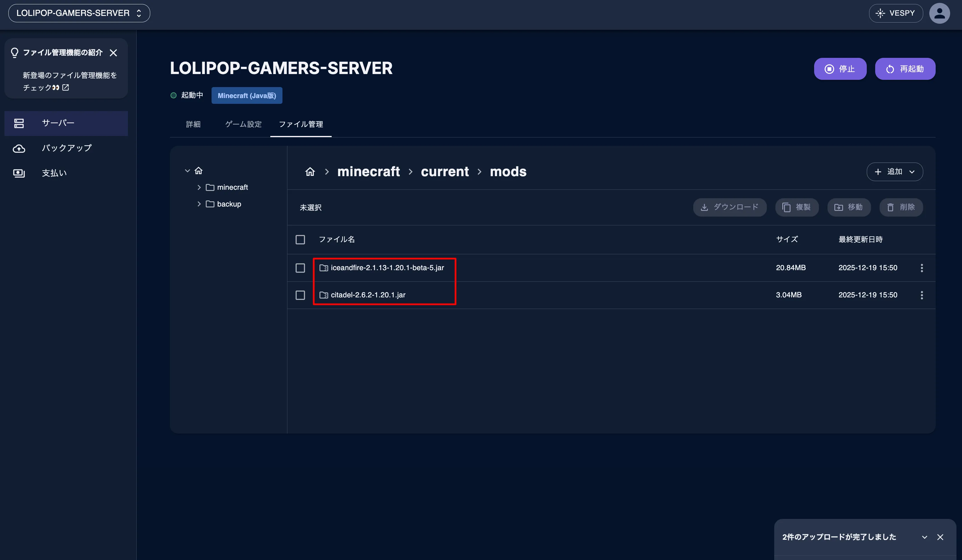Screen dimensions: 962x560
Task: Switch to the ゲーム設定 tab
Action: click(x=243, y=124)
